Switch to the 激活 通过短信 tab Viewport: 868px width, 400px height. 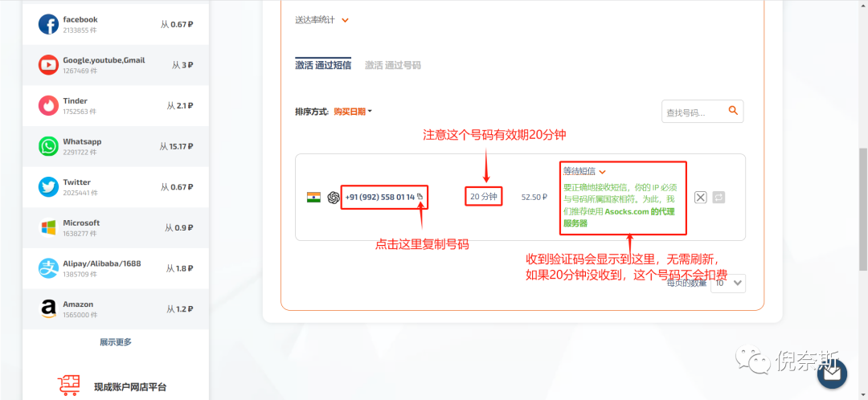click(323, 65)
